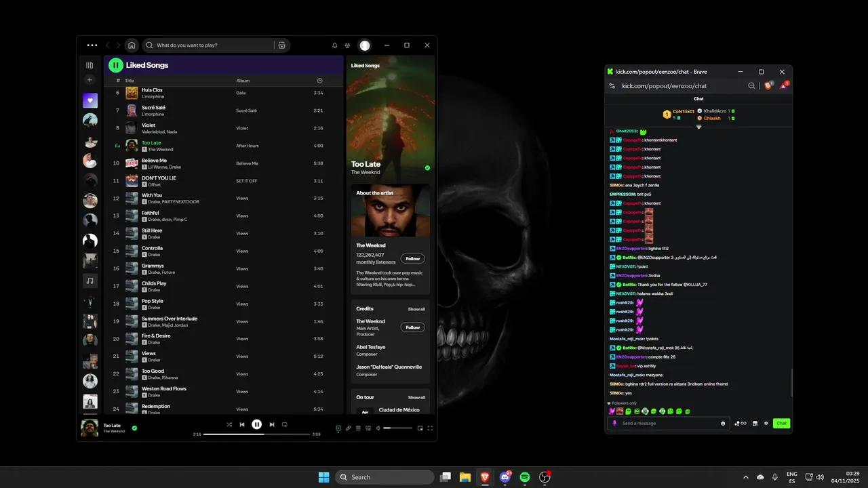The width and height of the screenshot is (868, 488).
Task: Select the Sucré Salé track title
Action: click(x=153, y=107)
